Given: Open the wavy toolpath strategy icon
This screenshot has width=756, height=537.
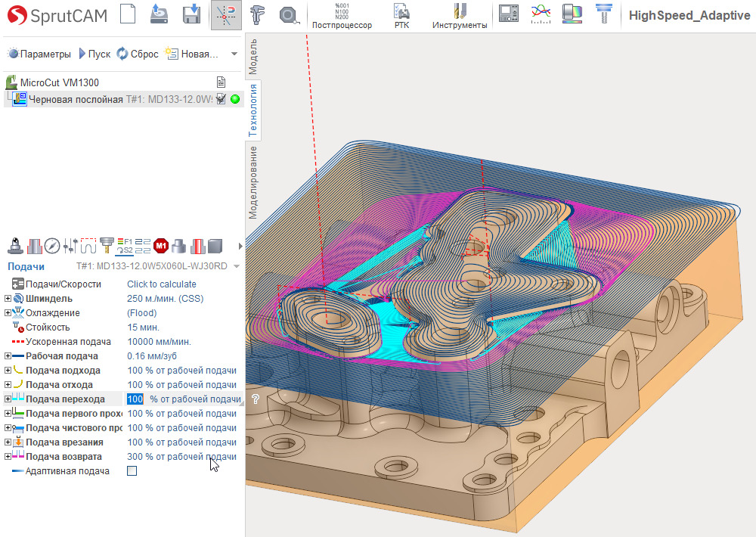Looking at the screenshot, I should 88,246.
